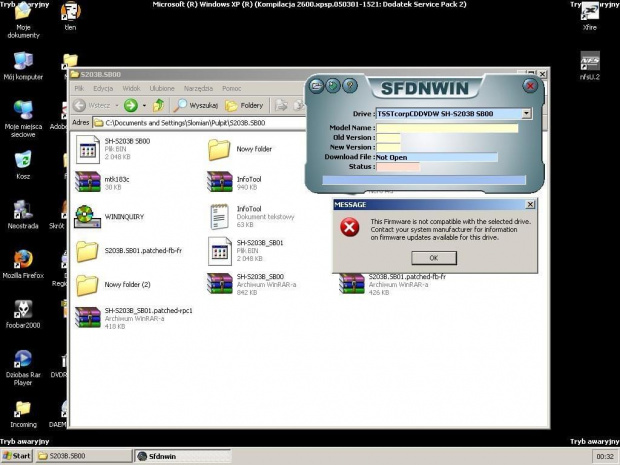Expand the Forward history dropdown arrow
The image size is (620, 465).
click(144, 106)
